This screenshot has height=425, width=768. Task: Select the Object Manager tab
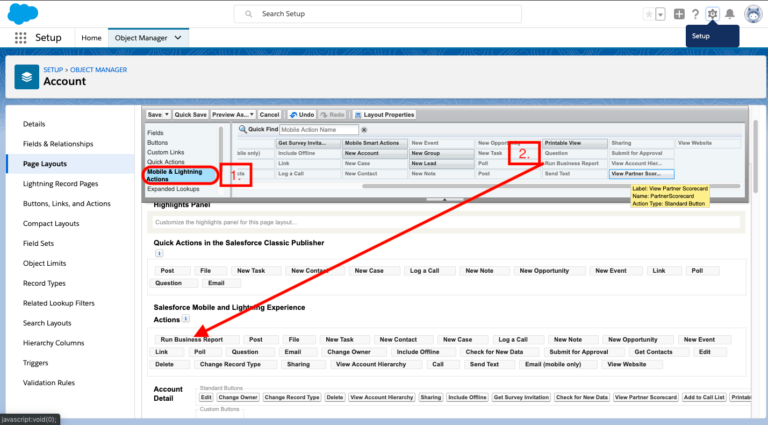click(141, 38)
